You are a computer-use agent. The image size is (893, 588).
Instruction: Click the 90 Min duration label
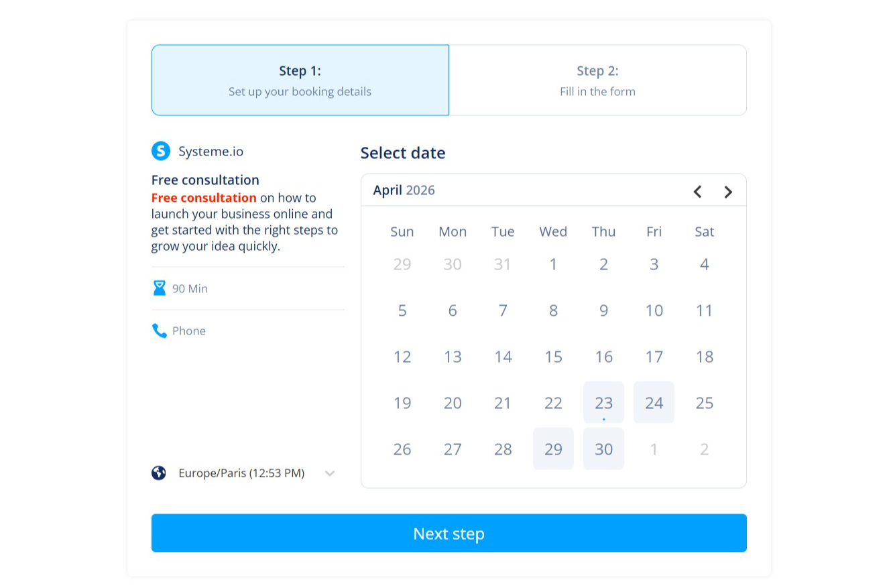coord(190,289)
